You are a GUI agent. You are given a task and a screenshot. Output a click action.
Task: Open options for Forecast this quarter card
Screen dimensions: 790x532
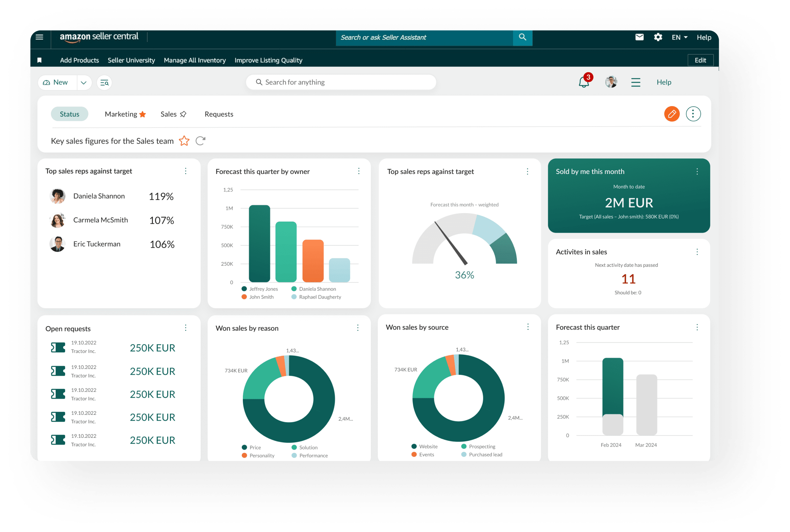(x=697, y=327)
